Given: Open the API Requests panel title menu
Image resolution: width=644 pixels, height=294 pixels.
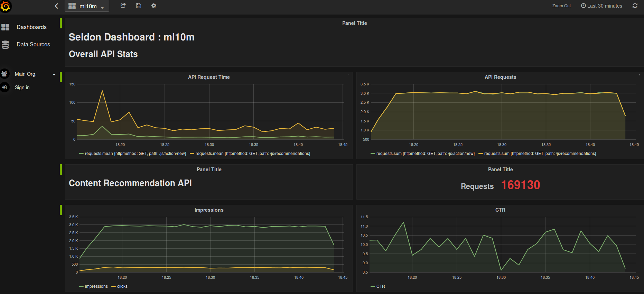Looking at the screenshot, I should (500, 77).
